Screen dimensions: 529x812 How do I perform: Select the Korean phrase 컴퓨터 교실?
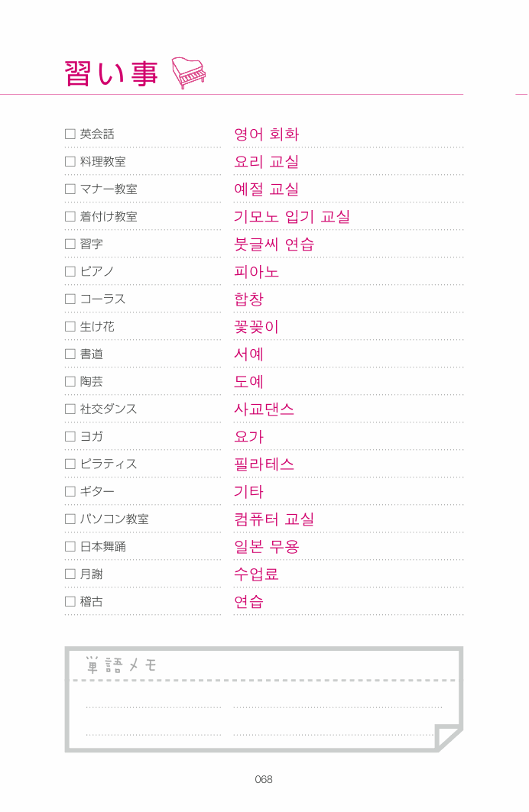click(274, 519)
